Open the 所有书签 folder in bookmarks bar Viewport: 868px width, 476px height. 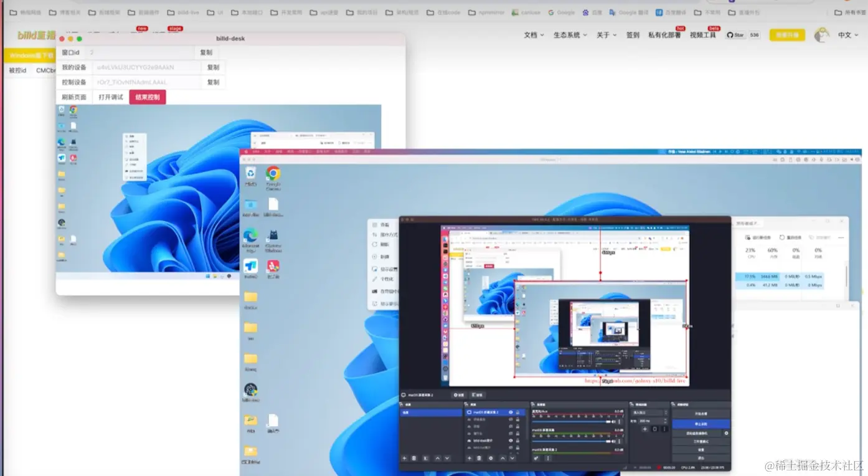pyautogui.click(x=850, y=12)
